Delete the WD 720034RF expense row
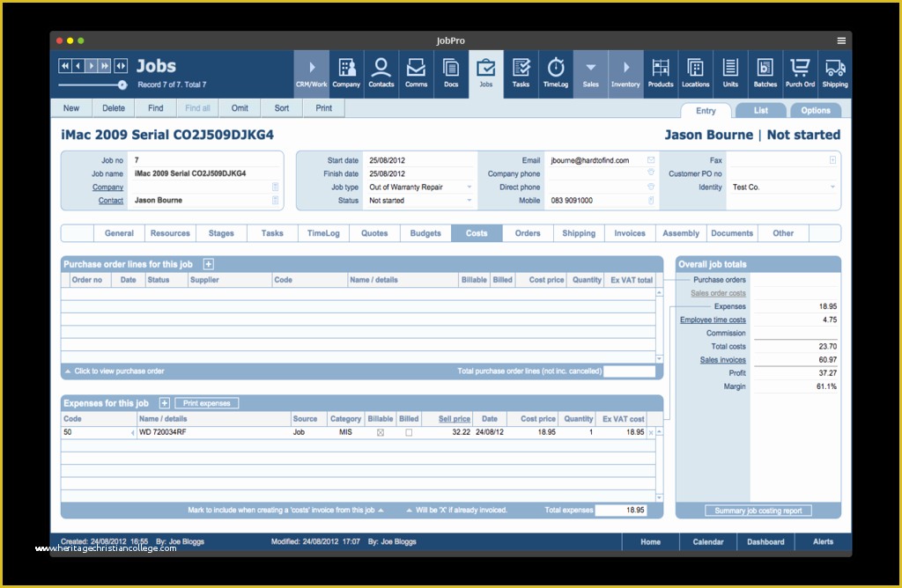This screenshot has width=902, height=588. [651, 432]
